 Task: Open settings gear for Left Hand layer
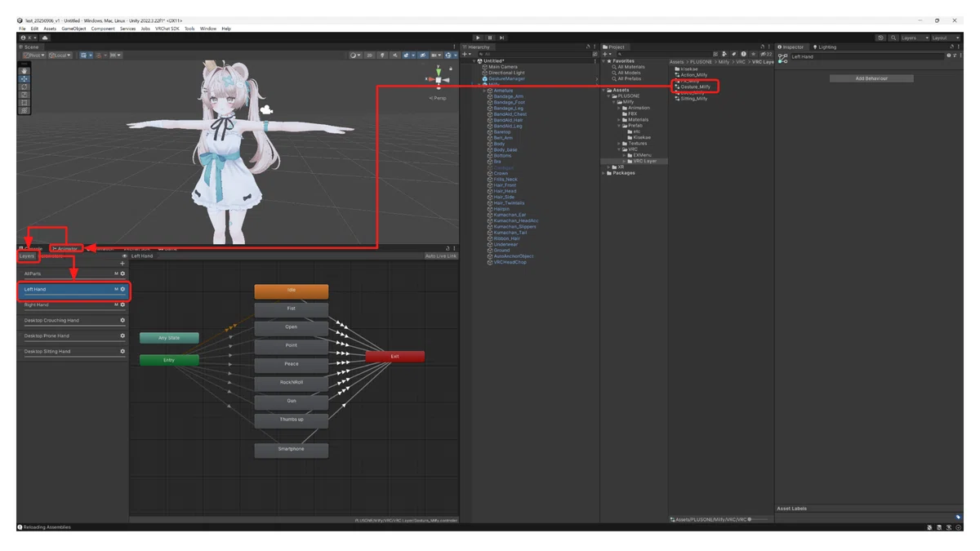[x=122, y=289]
